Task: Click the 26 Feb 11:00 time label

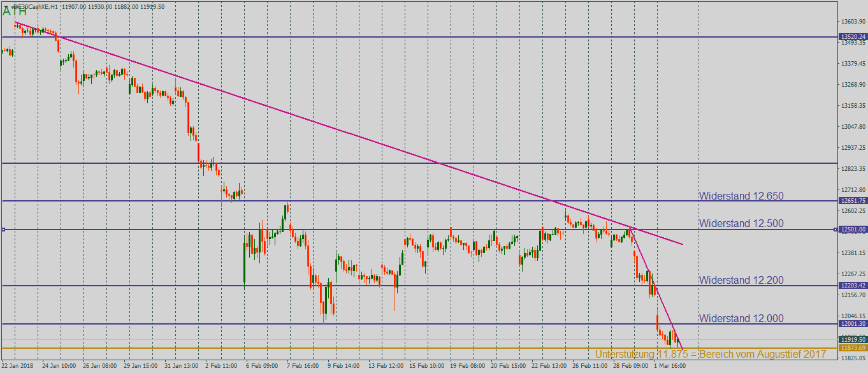Action: point(590,367)
